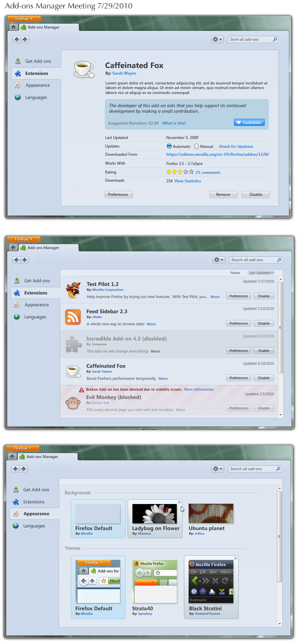Click the scrollbar beside the extensions list
This screenshot has width=301, height=644.
[x=280, y=327]
